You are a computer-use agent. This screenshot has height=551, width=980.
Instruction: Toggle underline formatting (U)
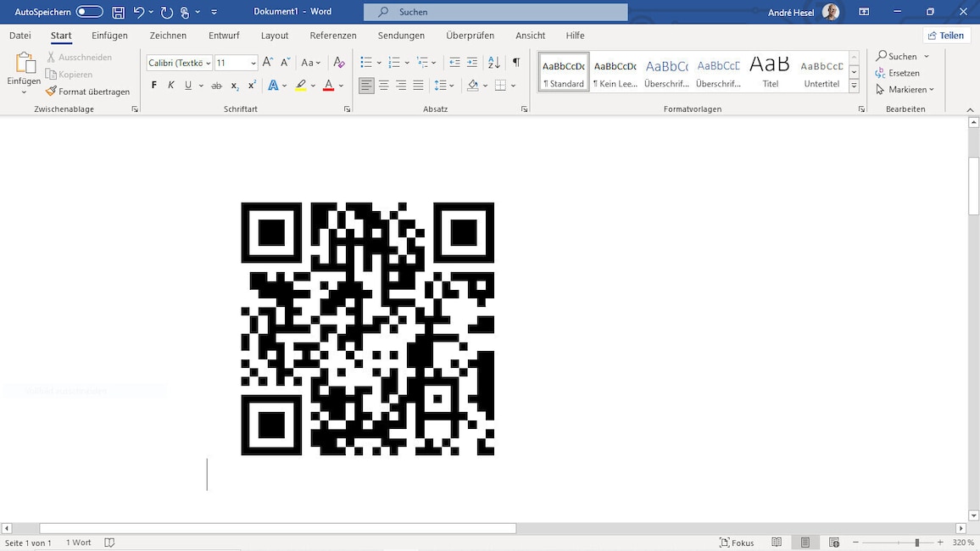(188, 85)
